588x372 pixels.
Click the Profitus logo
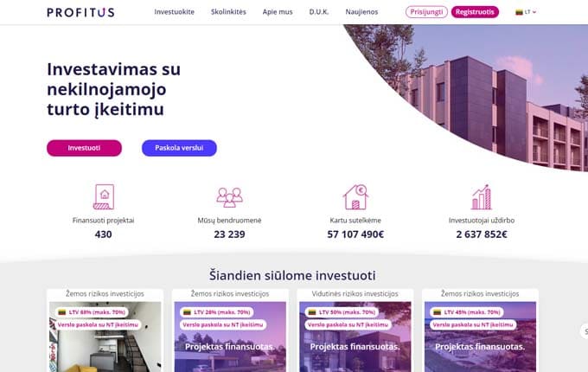(x=80, y=12)
